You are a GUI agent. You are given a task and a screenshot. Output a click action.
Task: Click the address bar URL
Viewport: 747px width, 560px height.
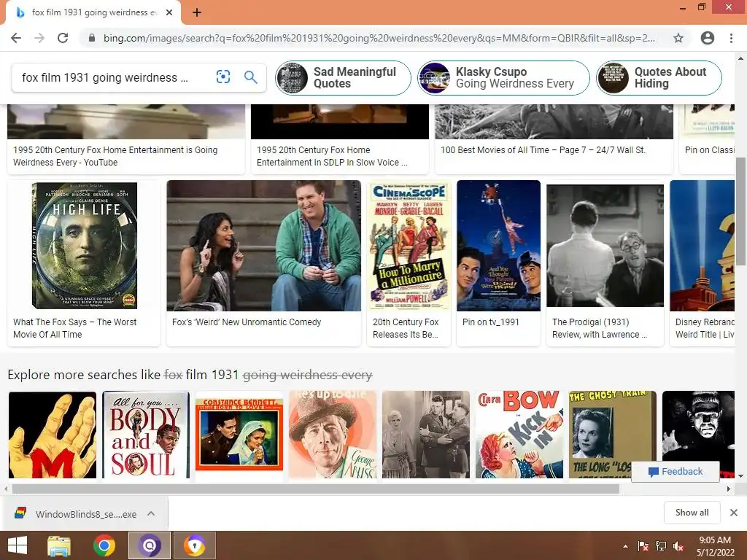[379, 38]
